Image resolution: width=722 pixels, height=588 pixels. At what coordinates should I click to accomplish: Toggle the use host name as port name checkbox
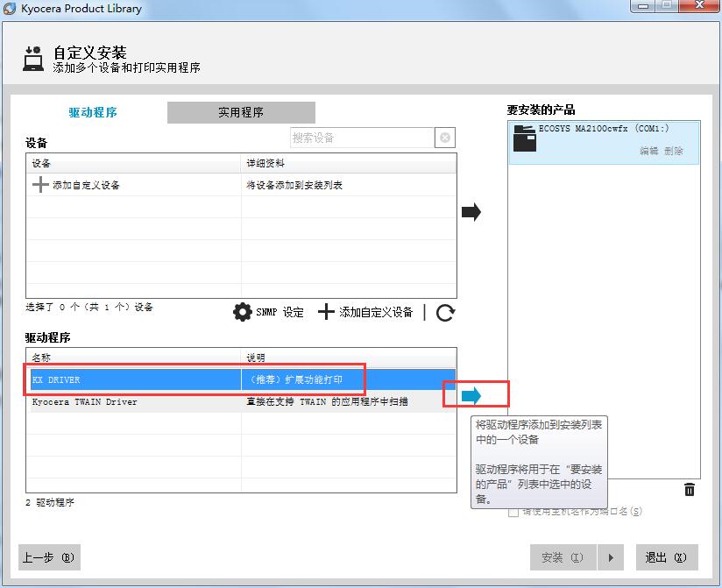(513, 512)
